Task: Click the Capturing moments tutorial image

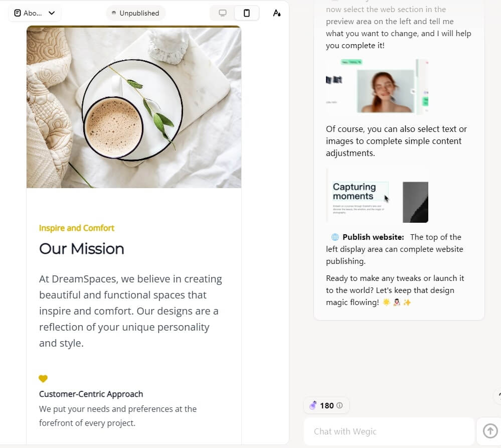Action: click(x=377, y=195)
